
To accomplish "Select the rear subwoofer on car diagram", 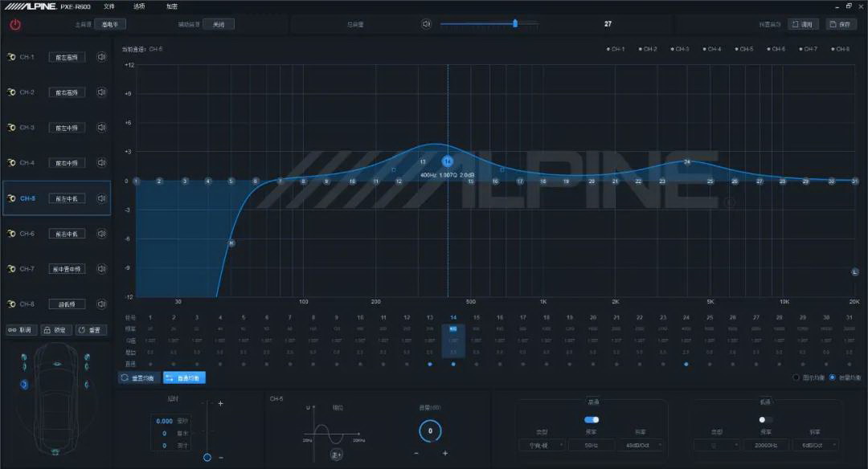I will [x=55, y=452].
